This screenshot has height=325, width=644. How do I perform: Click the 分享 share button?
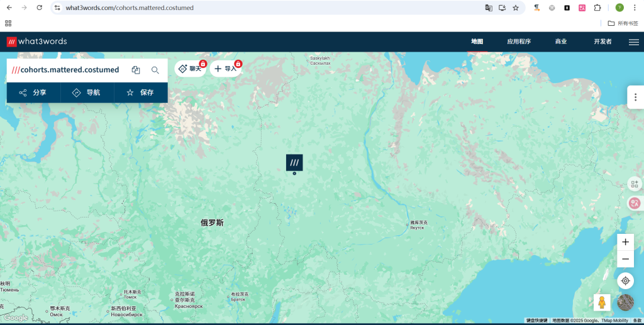(33, 92)
